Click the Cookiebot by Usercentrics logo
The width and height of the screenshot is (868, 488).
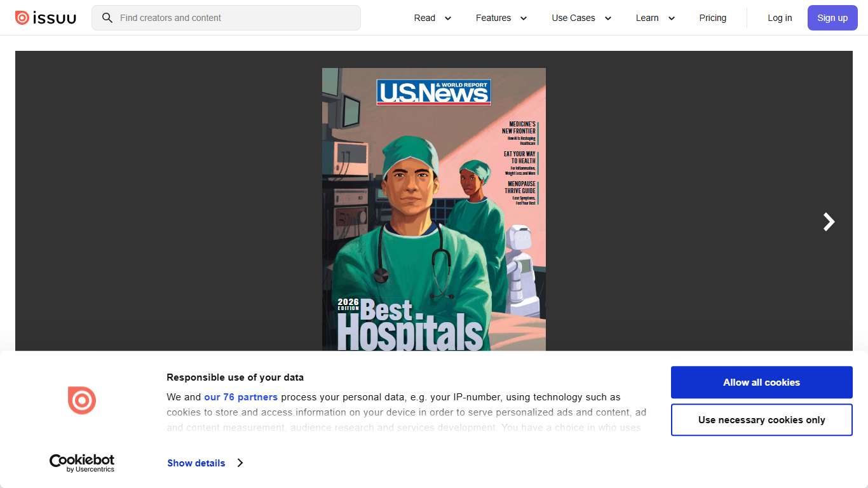[81, 463]
